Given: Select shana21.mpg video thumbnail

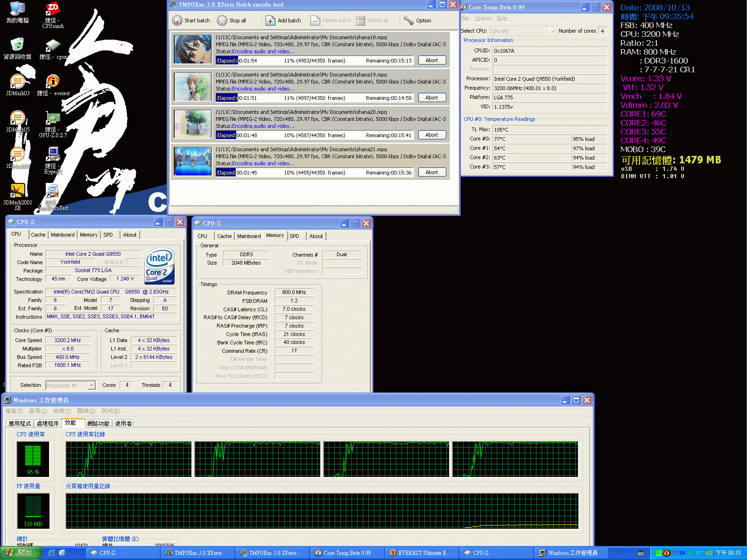Looking at the screenshot, I should (x=193, y=161).
